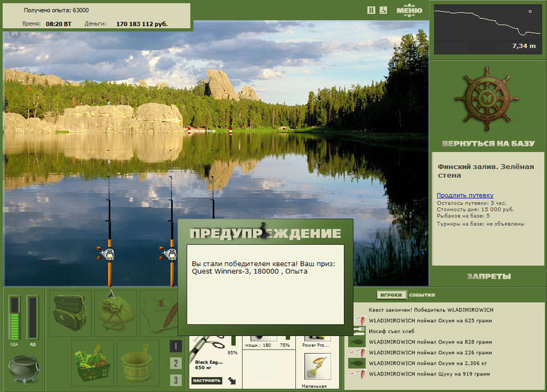Screen dimensions: 547x392
Task: Click the ship steering wheel icon
Action: point(487,99)
